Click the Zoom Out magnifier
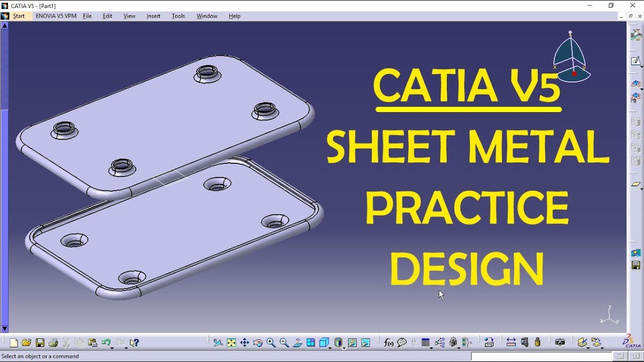 [284, 343]
